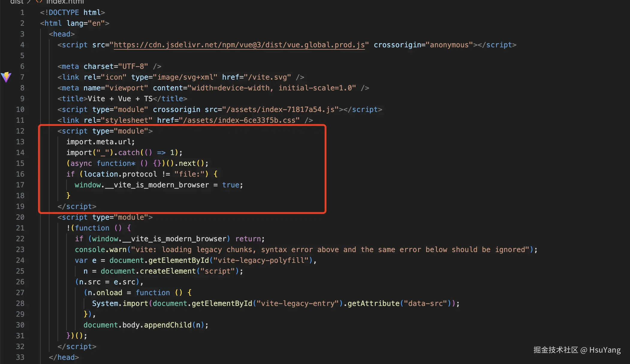Click the __vite_is_modern_browser assignment on line 17
This screenshot has height=364, width=630.
coord(159,185)
